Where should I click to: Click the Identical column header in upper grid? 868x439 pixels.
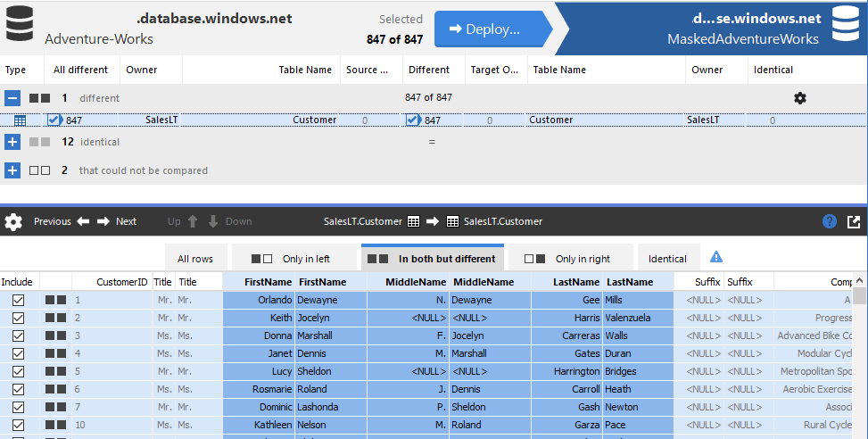(806, 70)
